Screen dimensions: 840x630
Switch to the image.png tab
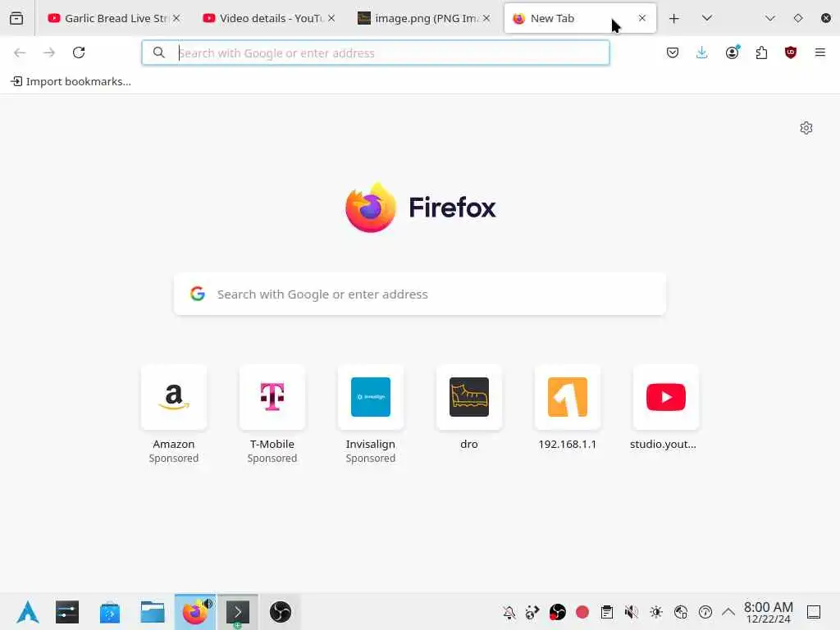424,18
